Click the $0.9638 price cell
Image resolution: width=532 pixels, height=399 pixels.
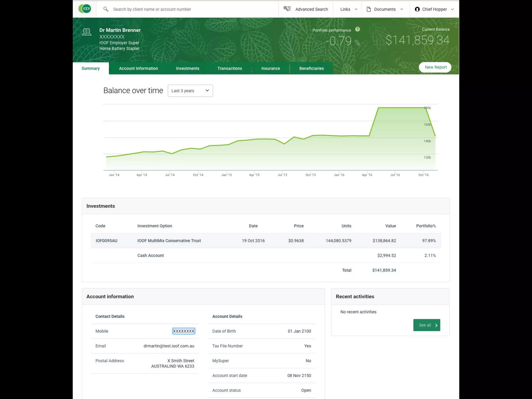(x=296, y=241)
